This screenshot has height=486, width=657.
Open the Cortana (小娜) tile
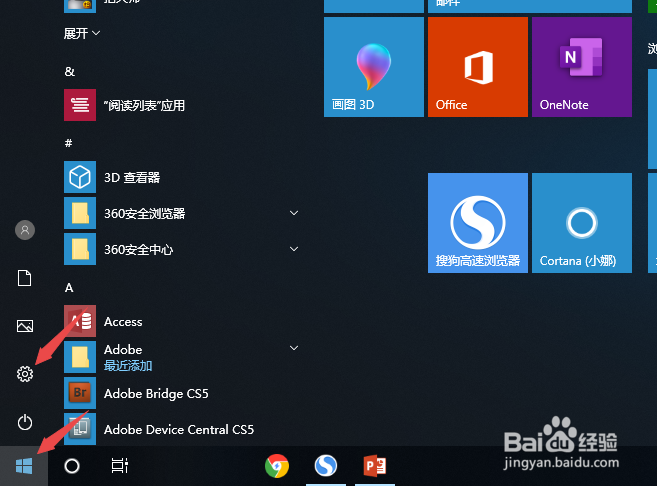click(582, 223)
